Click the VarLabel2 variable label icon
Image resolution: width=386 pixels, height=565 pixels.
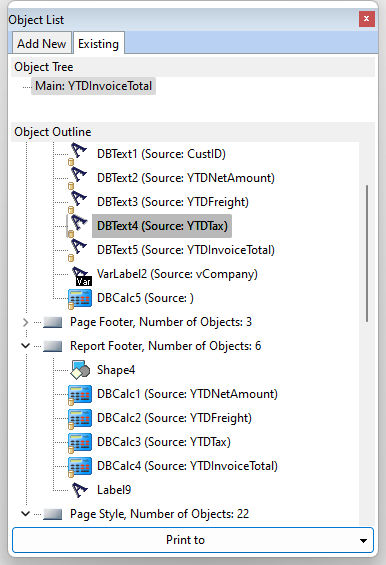pos(81,276)
